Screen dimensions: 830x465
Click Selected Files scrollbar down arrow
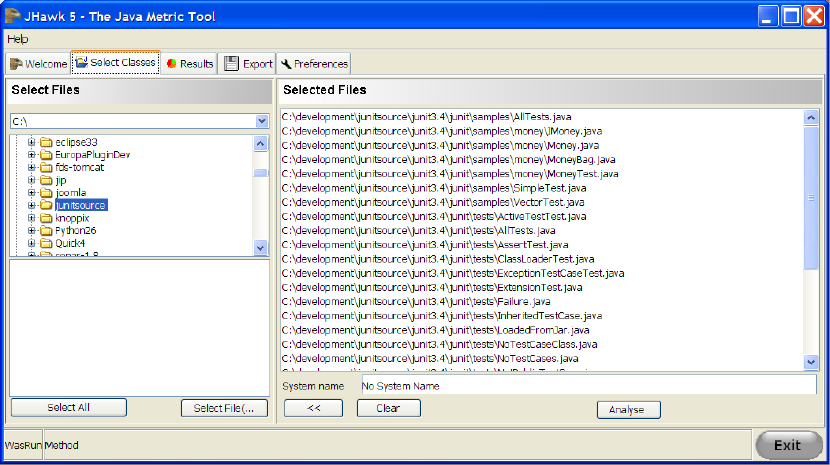click(811, 362)
